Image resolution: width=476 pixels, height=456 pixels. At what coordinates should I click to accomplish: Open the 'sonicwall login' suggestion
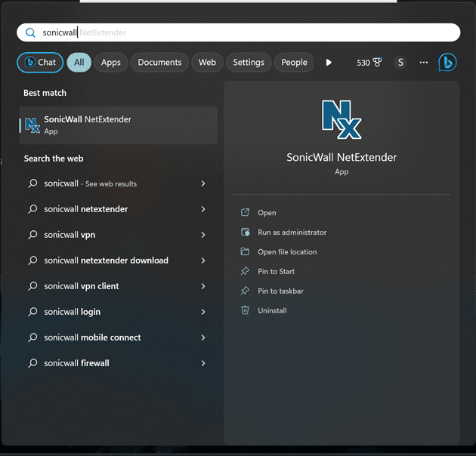119,312
